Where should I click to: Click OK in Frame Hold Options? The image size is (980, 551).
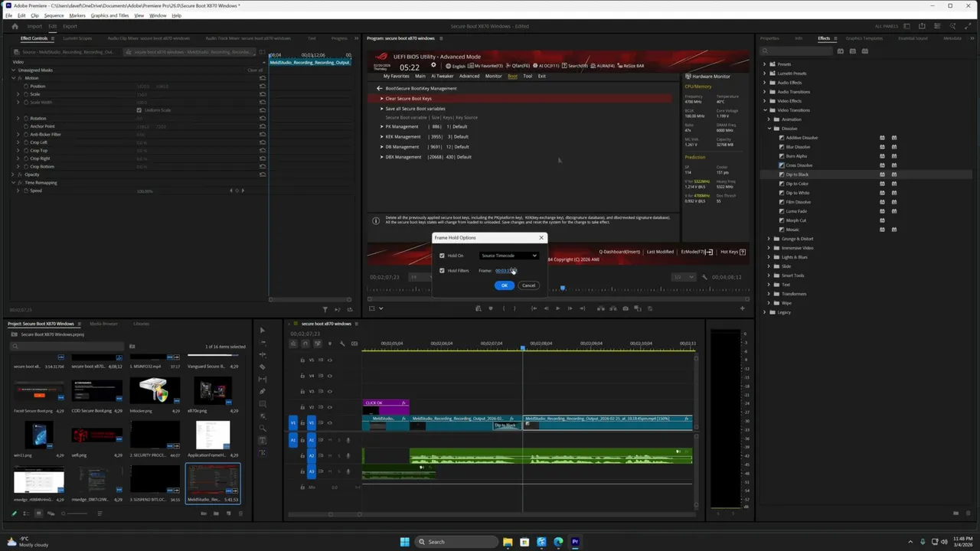pos(505,285)
